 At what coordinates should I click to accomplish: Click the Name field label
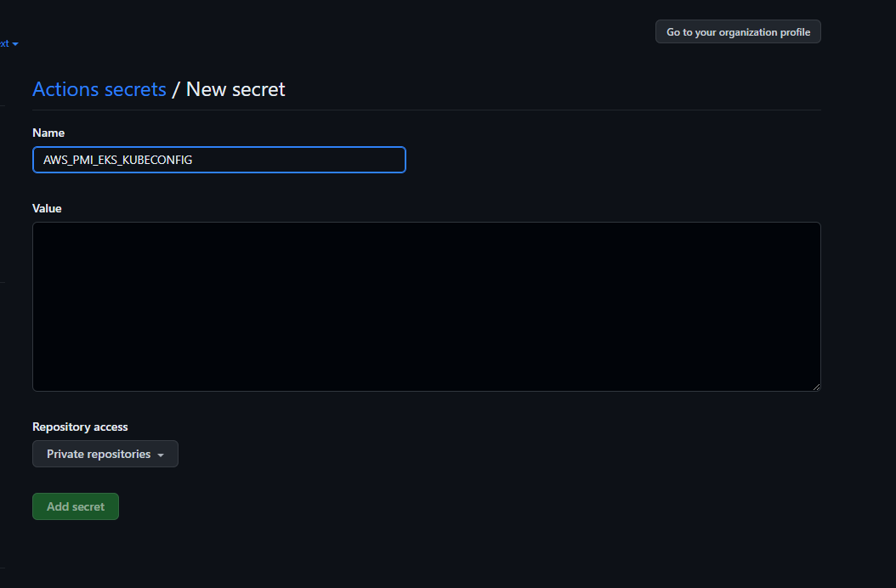48,133
